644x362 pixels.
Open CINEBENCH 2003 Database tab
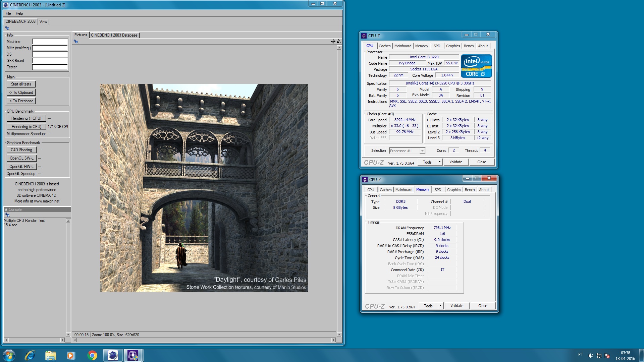(x=114, y=35)
